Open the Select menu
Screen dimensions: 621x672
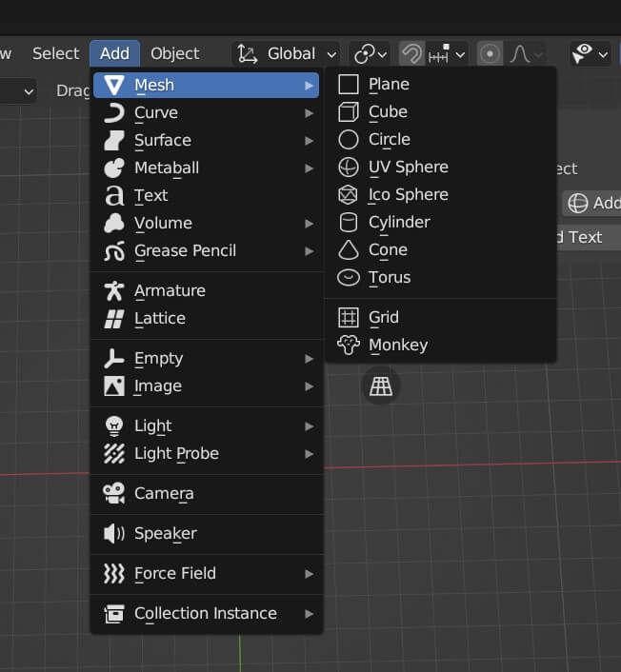pyautogui.click(x=55, y=54)
